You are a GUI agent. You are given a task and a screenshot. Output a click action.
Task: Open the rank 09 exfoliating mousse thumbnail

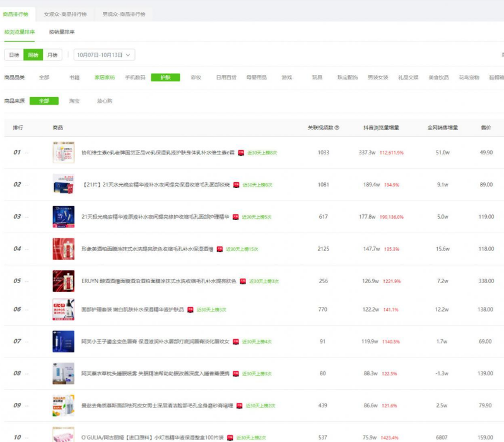(63, 405)
